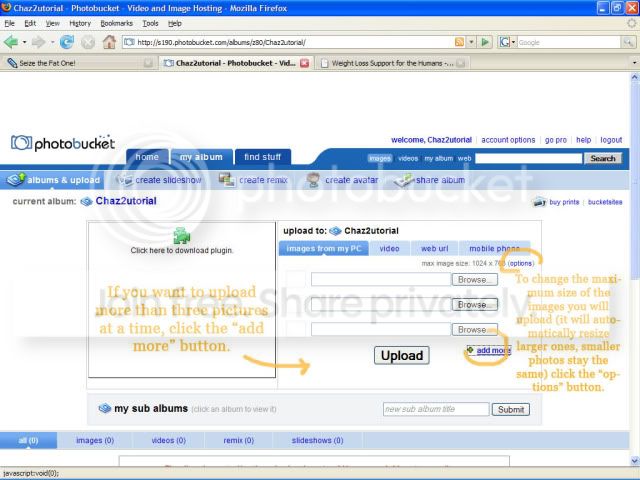Click the plugin puzzle piece download icon

182,236
